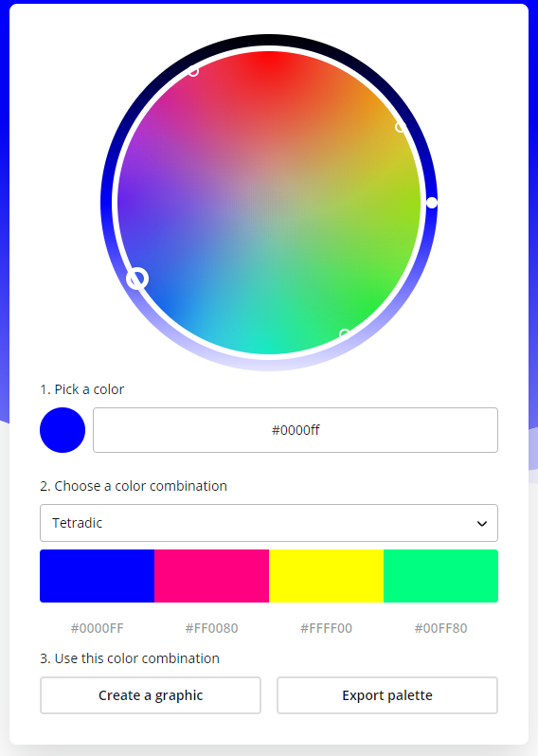Expand the combination list via the chevron arrow
The height and width of the screenshot is (756, 538).
[x=481, y=524]
